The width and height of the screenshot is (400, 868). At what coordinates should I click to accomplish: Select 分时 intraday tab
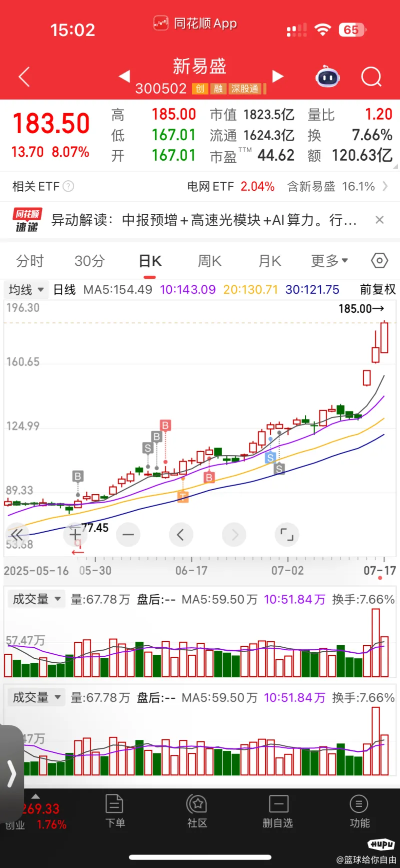pyautogui.click(x=30, y=261)
